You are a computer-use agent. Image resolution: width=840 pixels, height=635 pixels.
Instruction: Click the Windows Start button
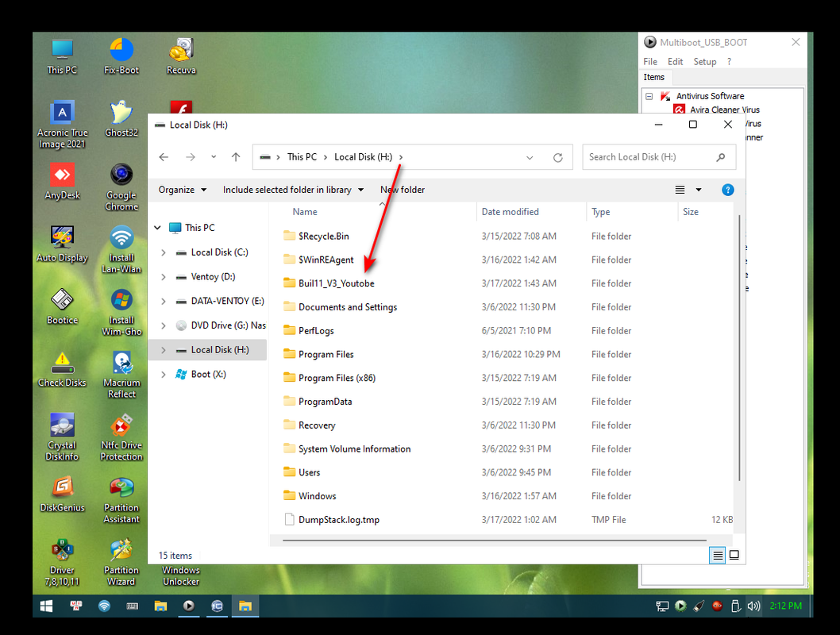tap(47, 606)
